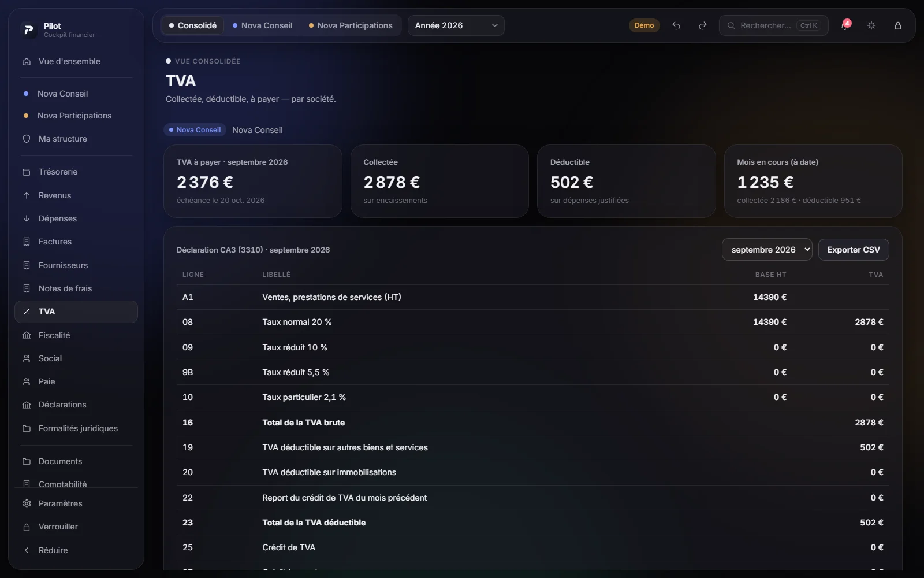Click shield icon beside Ma structure
The image size is (924, 578).
click(x=27, y=139)
